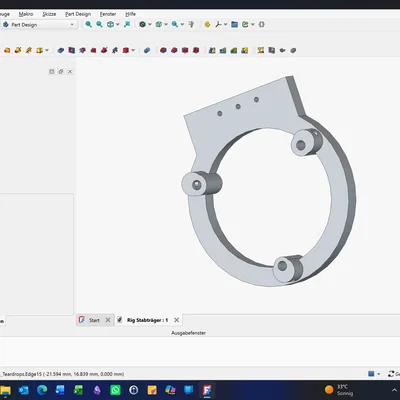Click the teal pointer icon before the dark hexagon

coord(127,24)
